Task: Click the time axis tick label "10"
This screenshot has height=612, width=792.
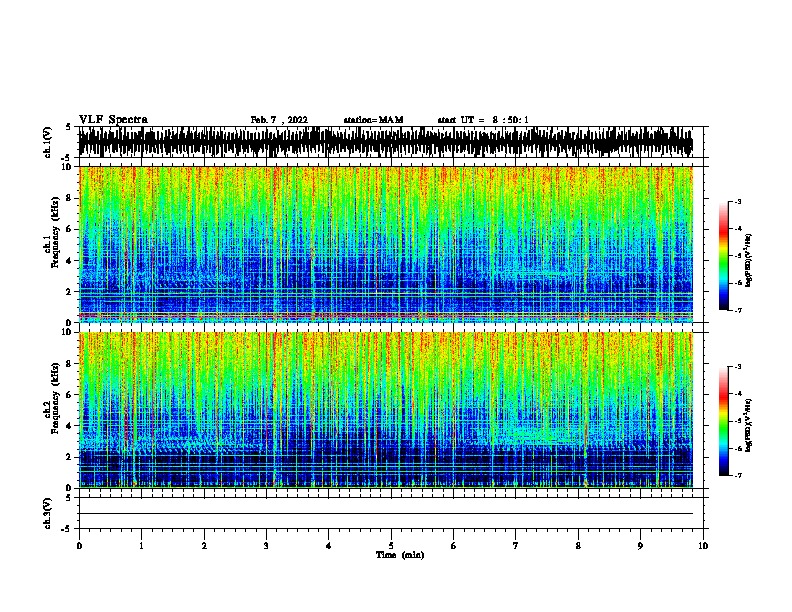Action: click(703, 546)
